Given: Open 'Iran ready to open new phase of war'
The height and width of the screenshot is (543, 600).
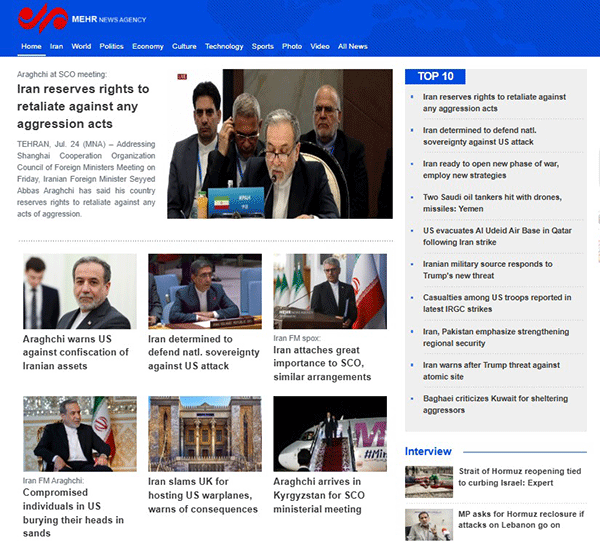Looking at the screenshot, I should [x=491, y=170].
